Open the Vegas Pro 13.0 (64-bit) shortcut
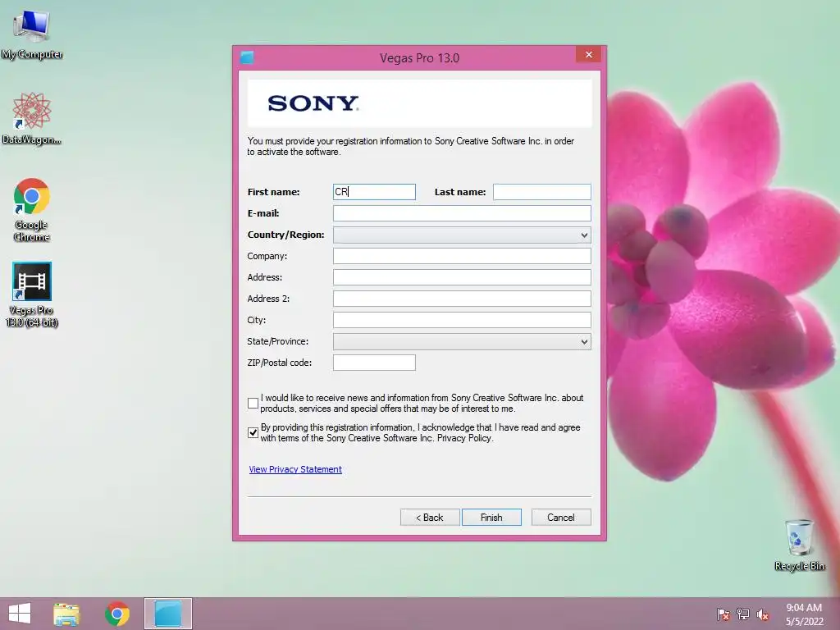The height and width of the screenshot is (630, 840). tap(32, 294)
